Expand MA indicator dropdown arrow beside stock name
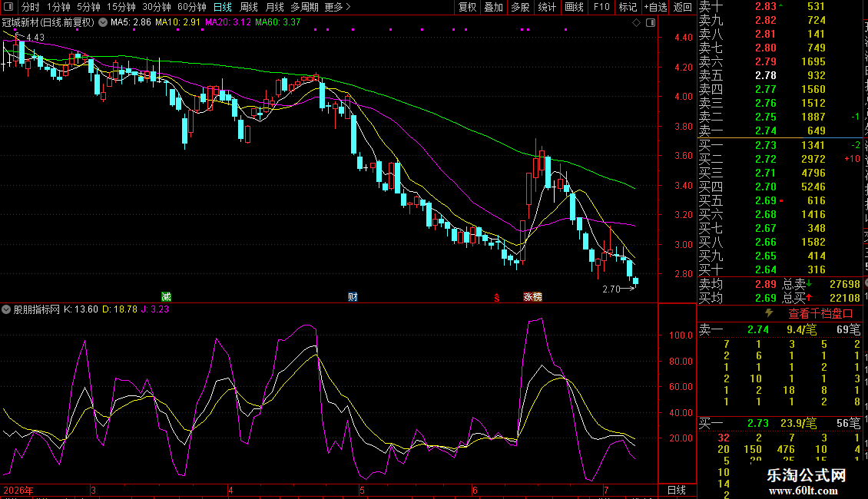This screenshot has width=868, height=499. point(103,22)
